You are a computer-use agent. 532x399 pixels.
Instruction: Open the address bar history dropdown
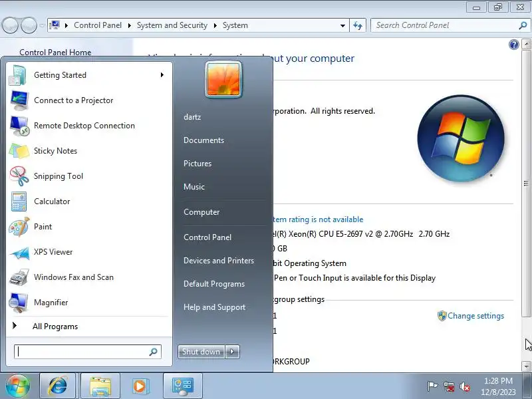click(342, 25)
